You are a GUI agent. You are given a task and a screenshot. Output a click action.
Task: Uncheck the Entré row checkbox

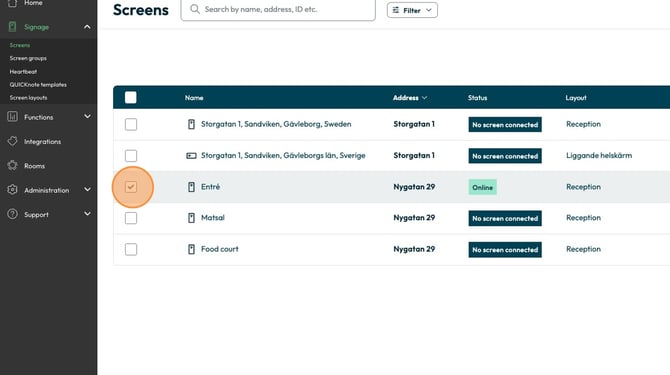point(131,187)
